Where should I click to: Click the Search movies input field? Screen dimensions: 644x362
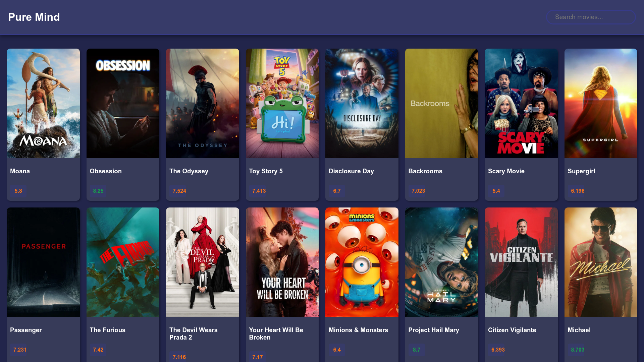[x=591, y=17]
